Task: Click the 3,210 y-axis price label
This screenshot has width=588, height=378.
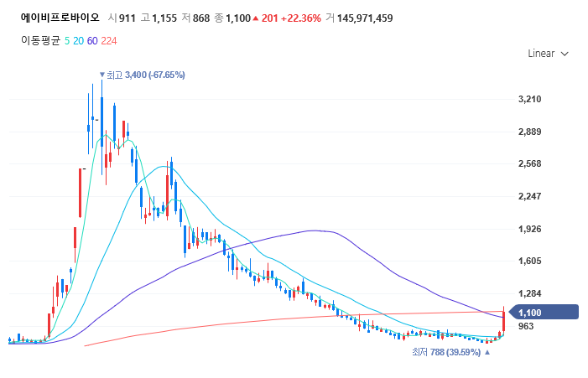Action: (530, 100)
